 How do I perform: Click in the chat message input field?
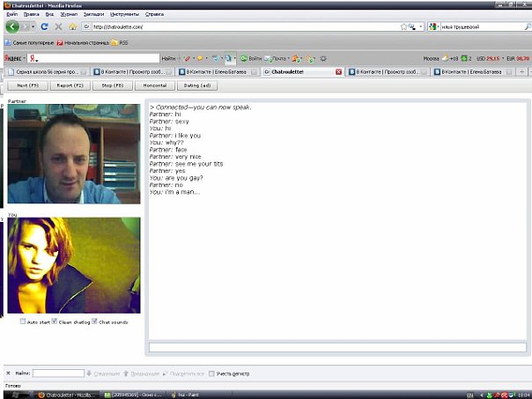click(337, 347)
